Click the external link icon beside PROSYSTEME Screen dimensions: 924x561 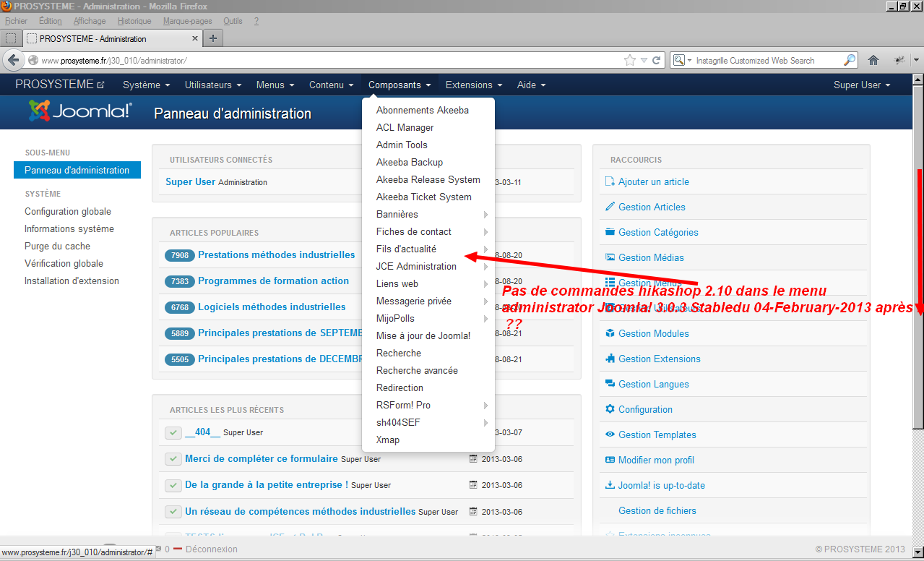click(101, 85)
